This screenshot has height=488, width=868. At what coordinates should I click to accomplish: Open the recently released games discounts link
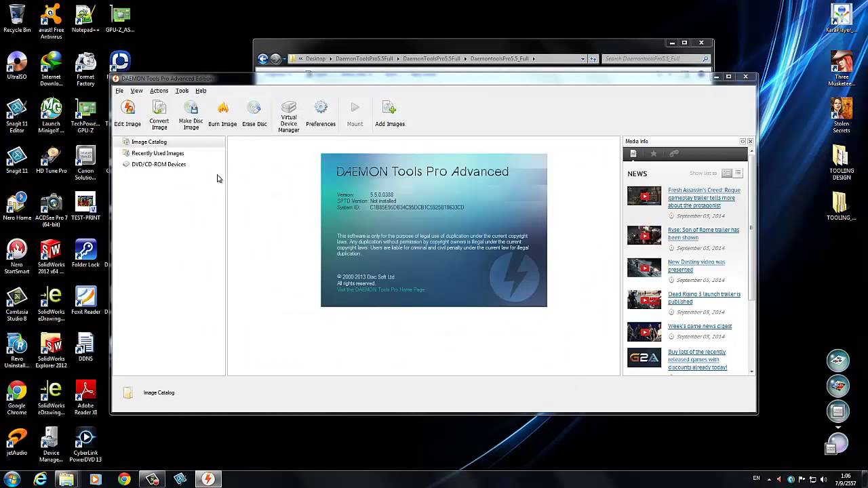click(x=697, y=360)
